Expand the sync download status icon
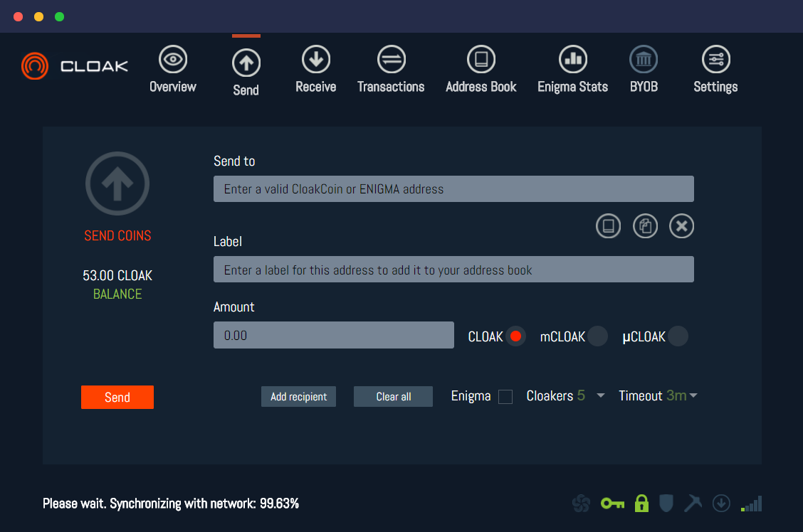Image resolution: width=803 pixels, height=532 pixels. (721, 503)
